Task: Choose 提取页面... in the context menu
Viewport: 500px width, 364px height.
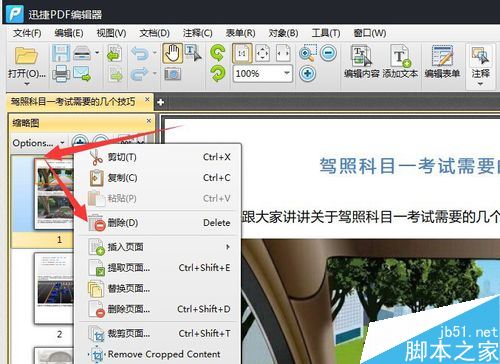Action: click(x=159, y=268)
